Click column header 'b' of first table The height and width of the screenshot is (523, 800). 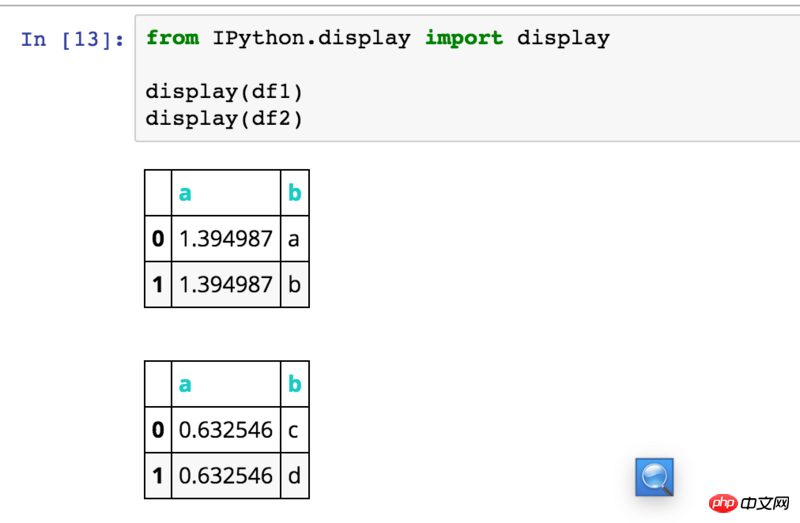[x=294, y=193]
